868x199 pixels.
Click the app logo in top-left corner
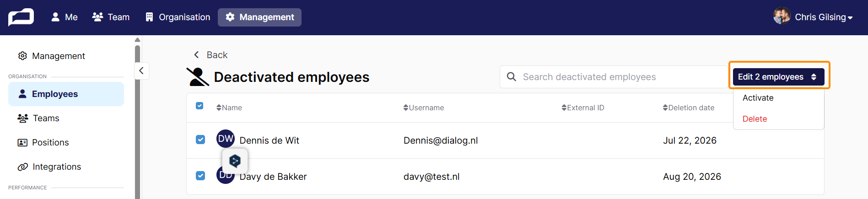pos(21,17)
